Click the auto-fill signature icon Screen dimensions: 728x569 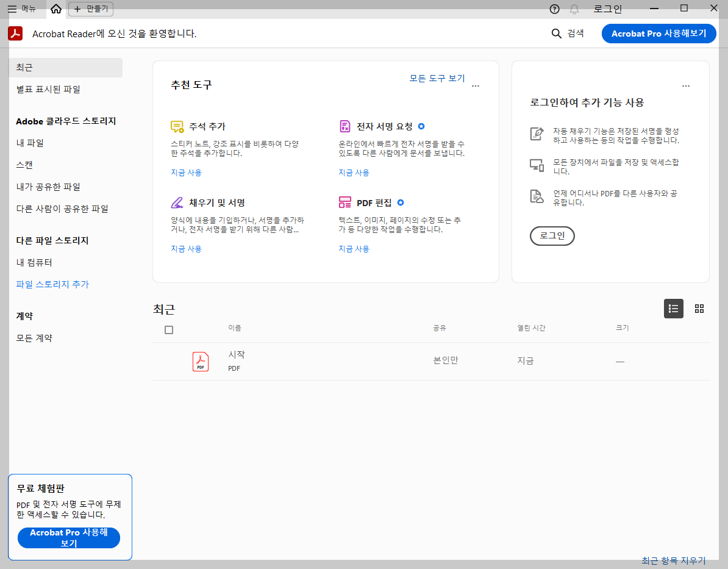click(x=537, y=134)
